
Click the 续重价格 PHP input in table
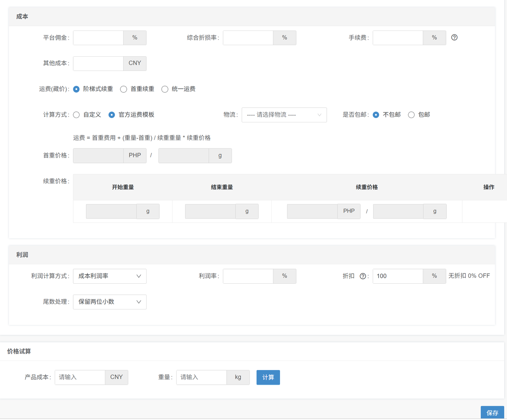tap(312, 211)
